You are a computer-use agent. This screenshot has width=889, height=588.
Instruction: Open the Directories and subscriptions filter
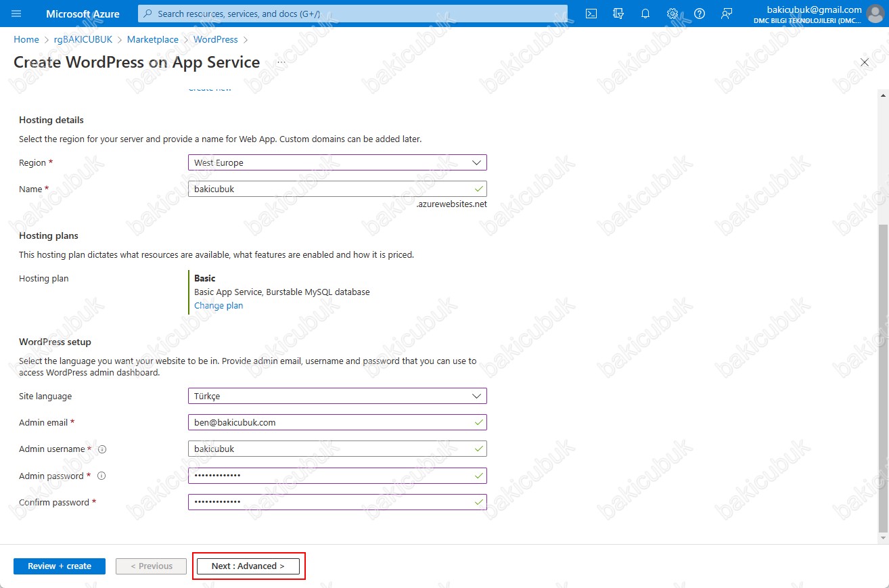click(618, 14)
